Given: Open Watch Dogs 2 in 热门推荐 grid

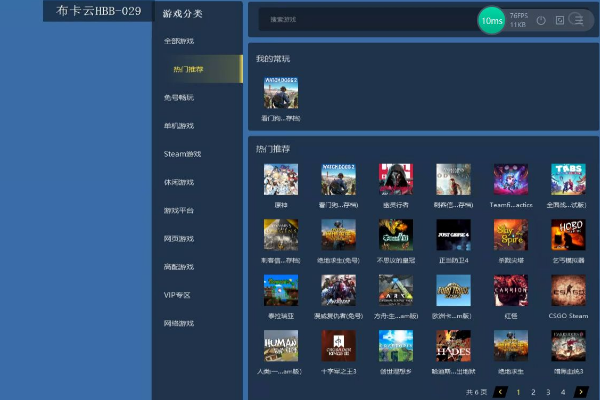Looking at the screenshot, I should pyautogui.click(x=338, y=180).
